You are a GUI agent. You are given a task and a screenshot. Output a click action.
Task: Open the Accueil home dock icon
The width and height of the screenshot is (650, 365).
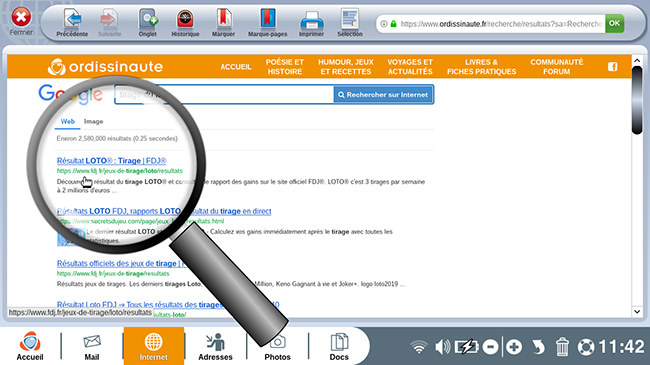[30, 346]
